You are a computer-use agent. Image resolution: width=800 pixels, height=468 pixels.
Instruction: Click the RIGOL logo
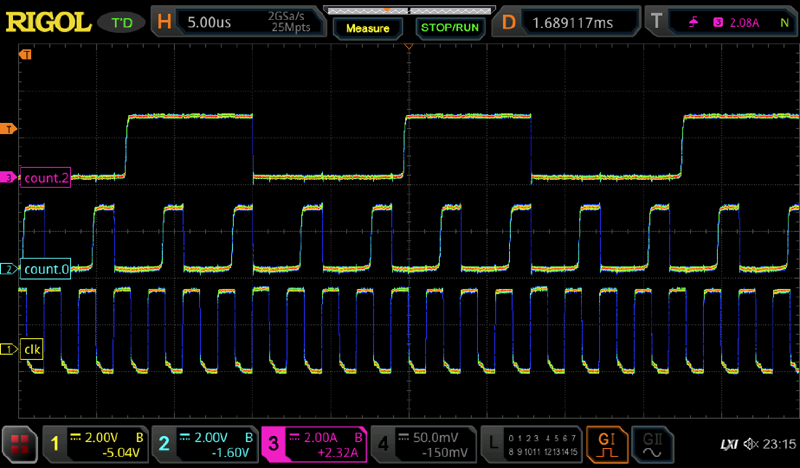tap(45, 20)
